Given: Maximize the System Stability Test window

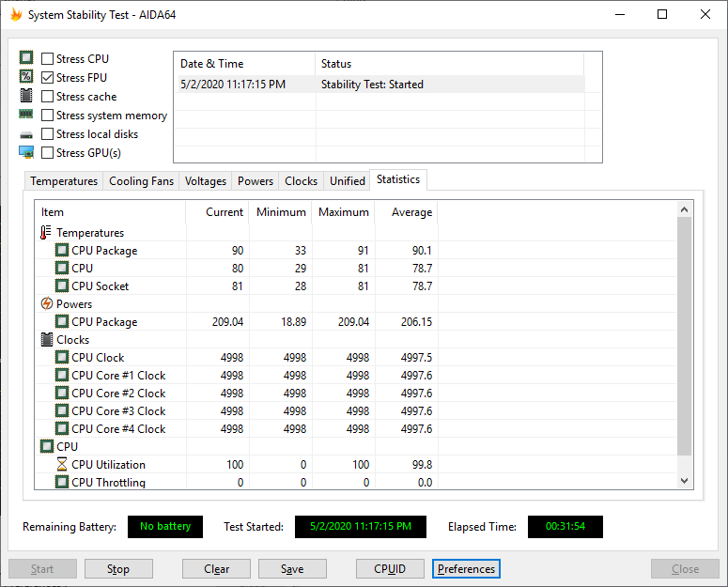Looking at the screenshot, I should point(662,14).
